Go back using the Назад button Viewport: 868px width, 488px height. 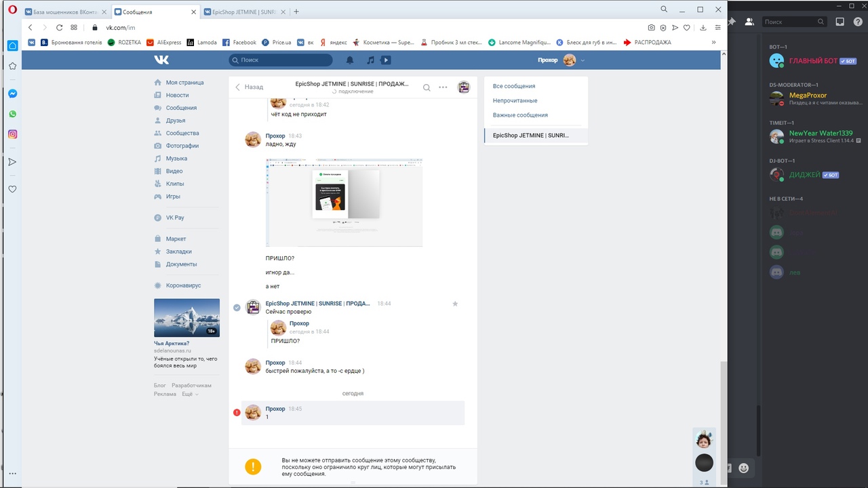249,87
